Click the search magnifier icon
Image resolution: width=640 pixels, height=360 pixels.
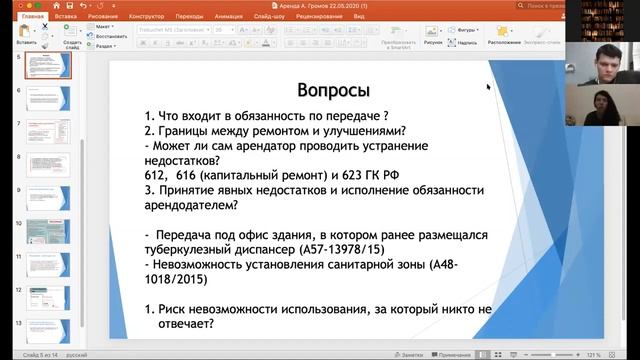520,6
